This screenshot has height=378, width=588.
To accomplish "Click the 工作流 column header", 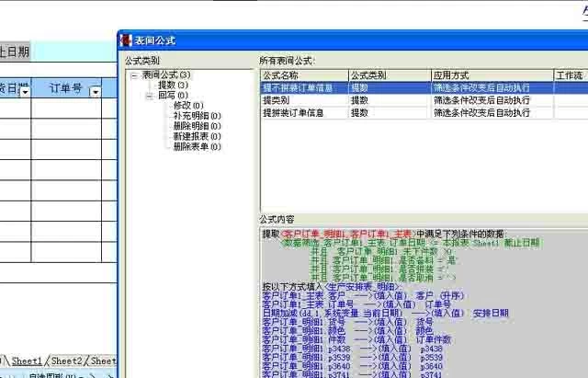I will coord(570,74).
